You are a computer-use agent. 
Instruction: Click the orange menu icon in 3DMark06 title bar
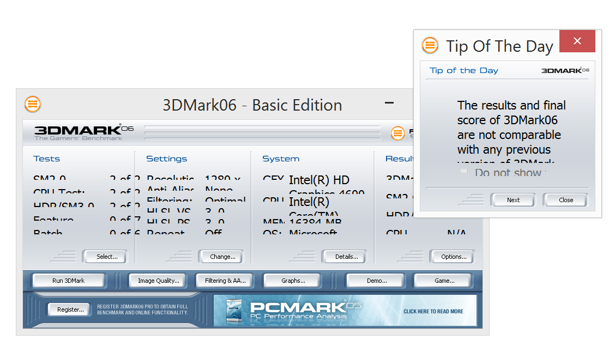coord(33,104)
